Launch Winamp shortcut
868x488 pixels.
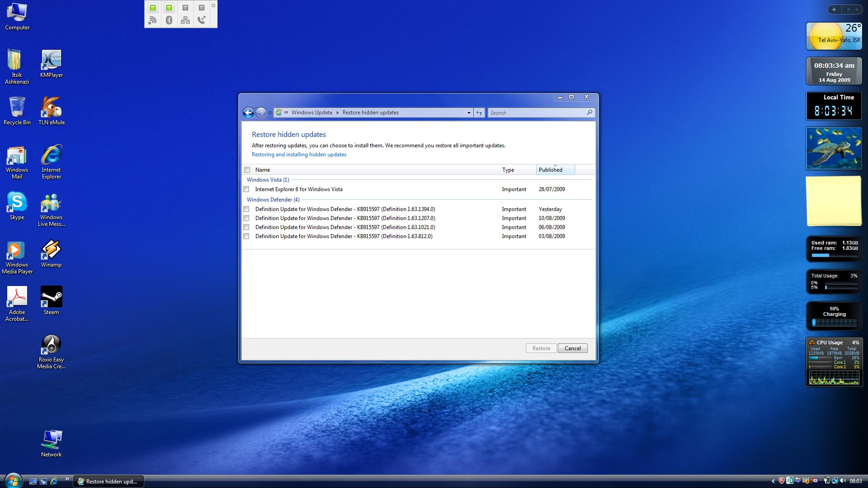[x=52, y=253]
